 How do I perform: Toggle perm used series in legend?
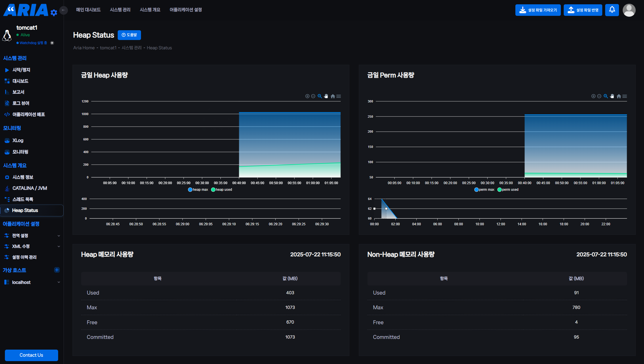click(x=508, y=190)
